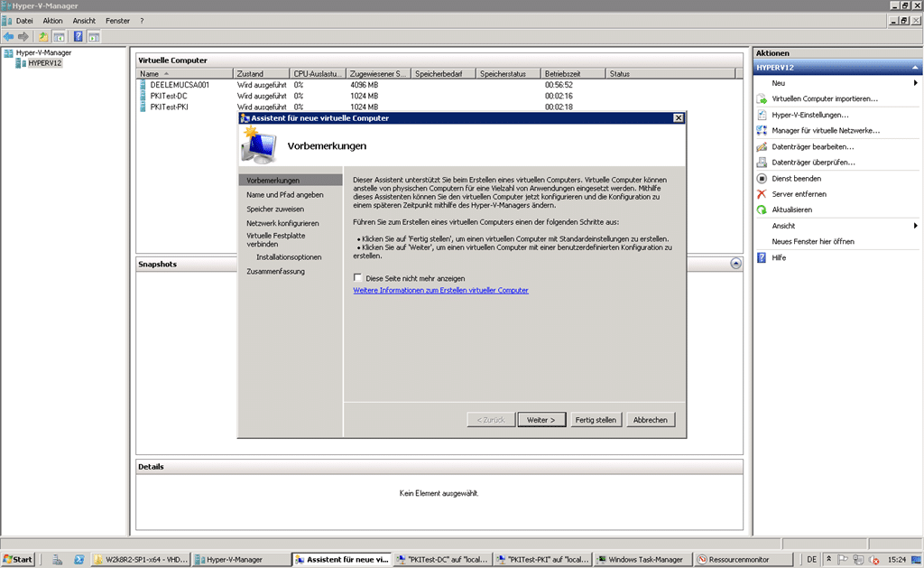924x568 pixels.
Task: Click the 'Weiter >' button
Action: pos(541,420)
